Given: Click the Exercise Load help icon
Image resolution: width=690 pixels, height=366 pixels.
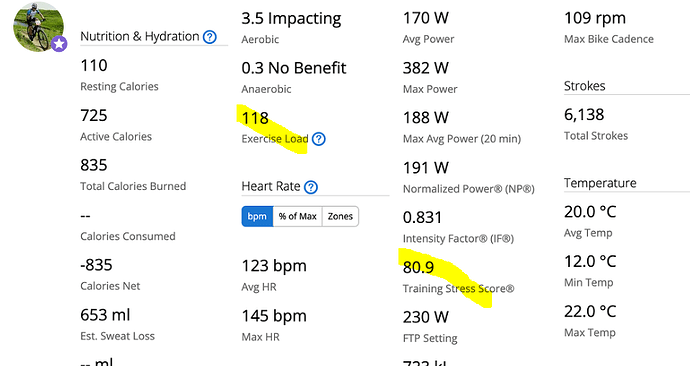Looking at the screenshot, I should pos(319,139).
